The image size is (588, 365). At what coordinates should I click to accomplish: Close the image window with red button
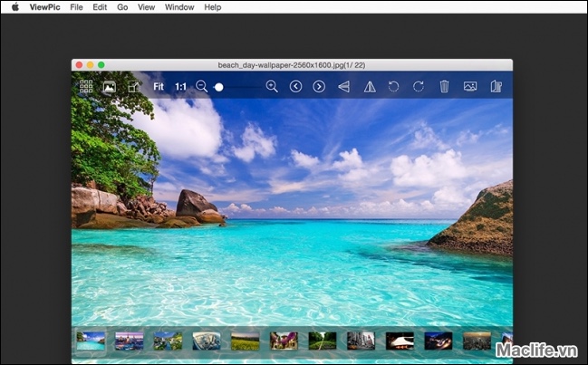click(x=79, y=65)
